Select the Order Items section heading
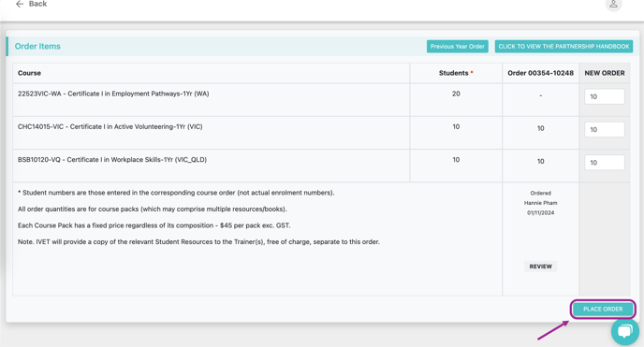644x347 pixels. click(x=37, y=47)
